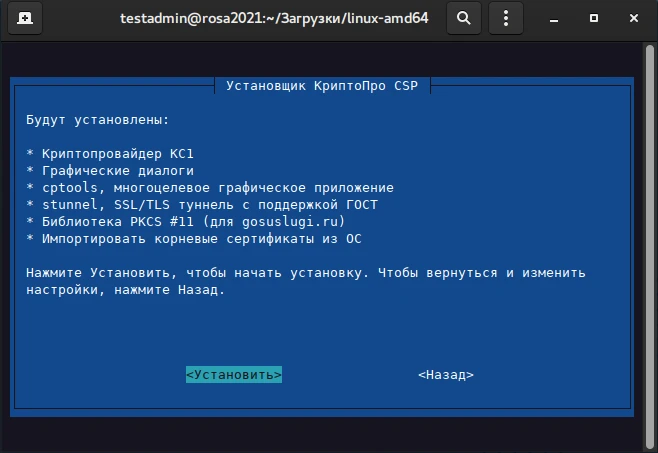Click the 'Установщик КриптоПро CSP' dialog title

click(322, 86)
